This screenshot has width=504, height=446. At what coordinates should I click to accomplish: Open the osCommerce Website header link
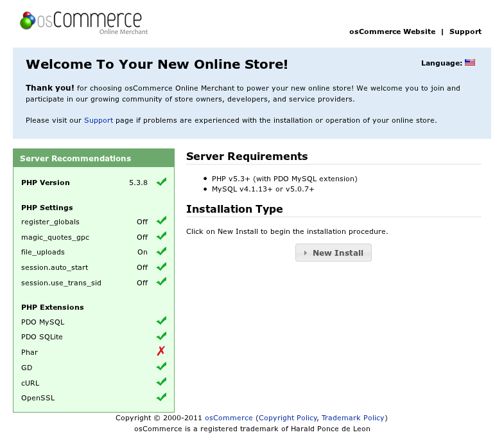point(392,31)
